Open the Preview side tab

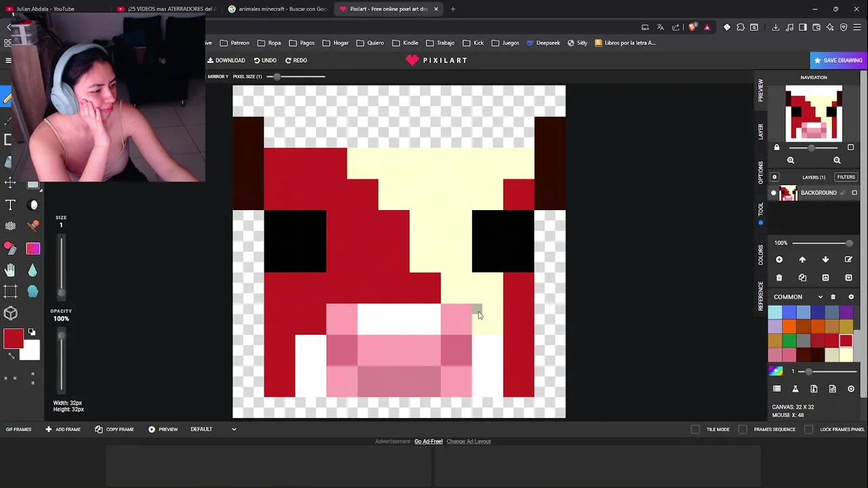click(x=760, y=90)
